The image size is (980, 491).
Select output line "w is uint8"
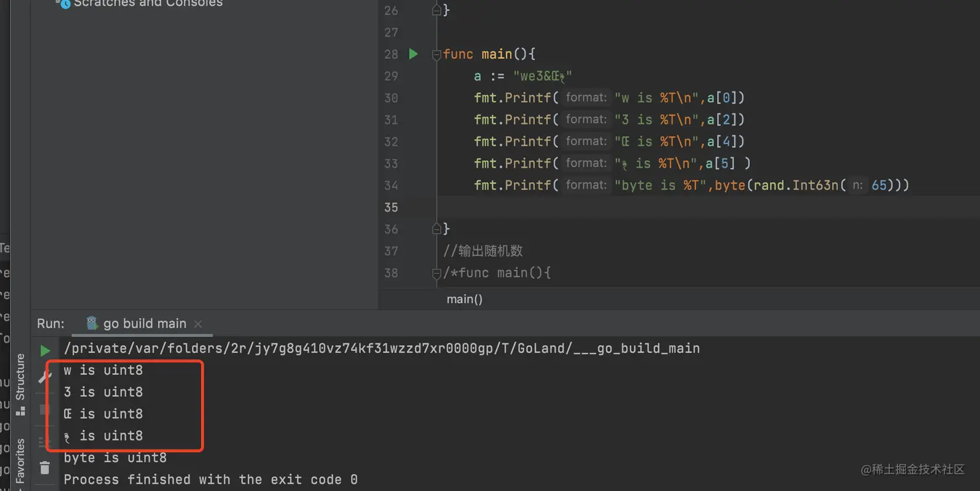tap(103, 371)
